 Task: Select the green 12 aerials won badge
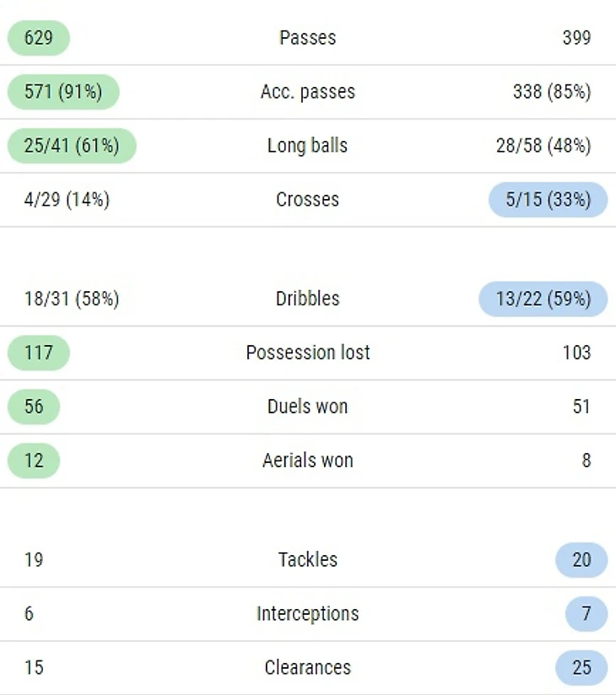pyautogui.click(x=34, y=461)
